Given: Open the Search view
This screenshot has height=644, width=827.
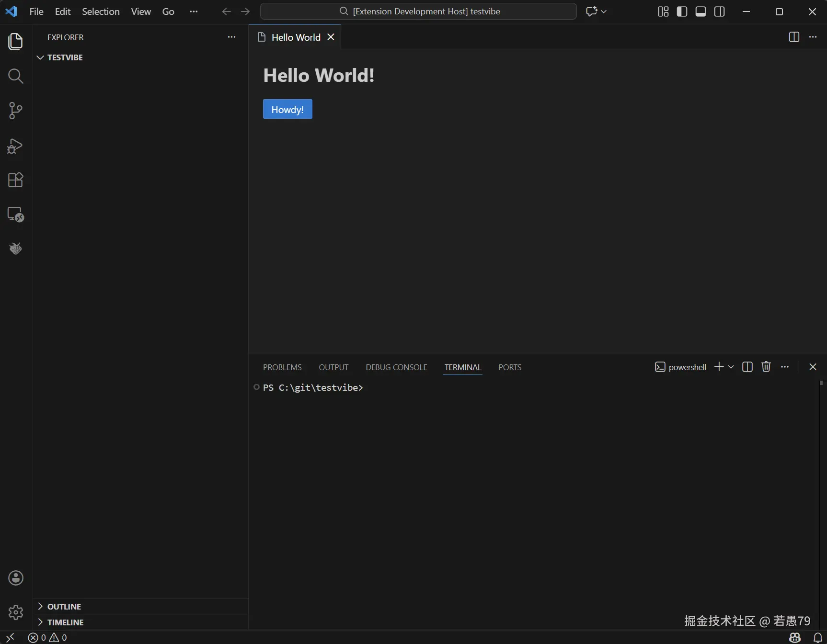Looking at the screenshot, I should click(x=16, y=76).
